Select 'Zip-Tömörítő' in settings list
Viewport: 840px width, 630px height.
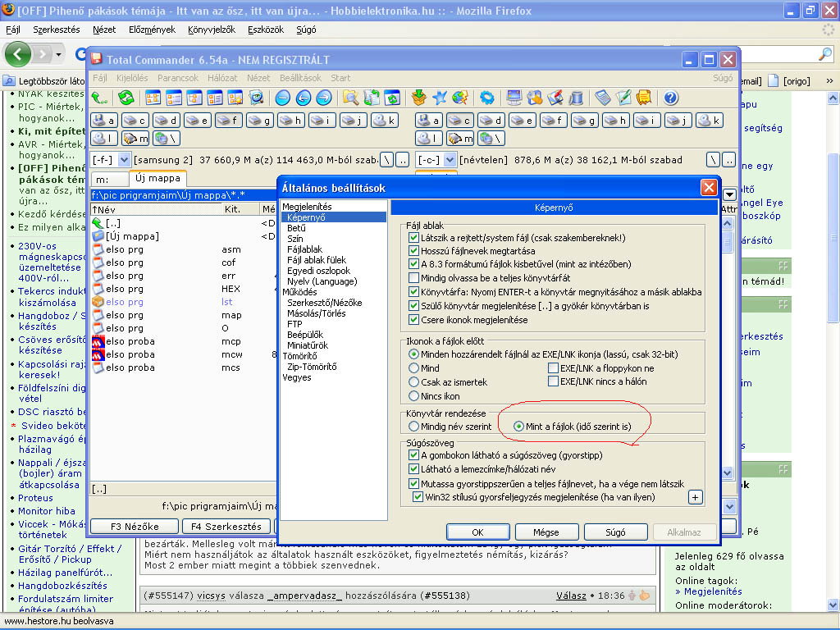pos(312,367)
